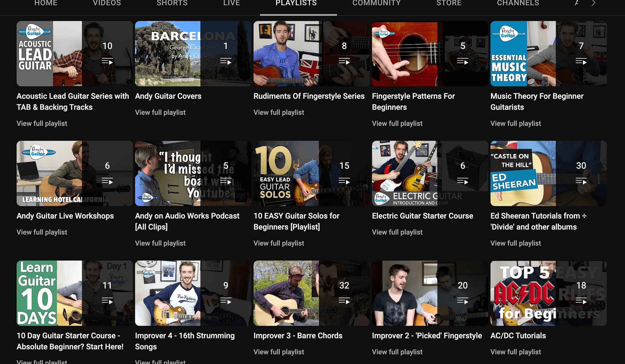Expand the Improver 2 Picked Fingerstyle playlist
Image resolution: width=625 pixels, height=364 pixels.
tap(397, 352)
